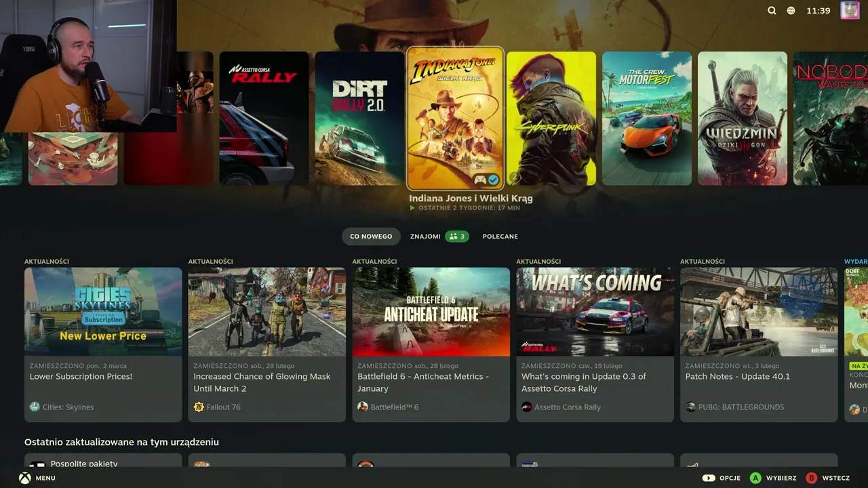Click the Wstecz label in bottom bar
This screenshot has width=868, height=488.
(835, 478)
